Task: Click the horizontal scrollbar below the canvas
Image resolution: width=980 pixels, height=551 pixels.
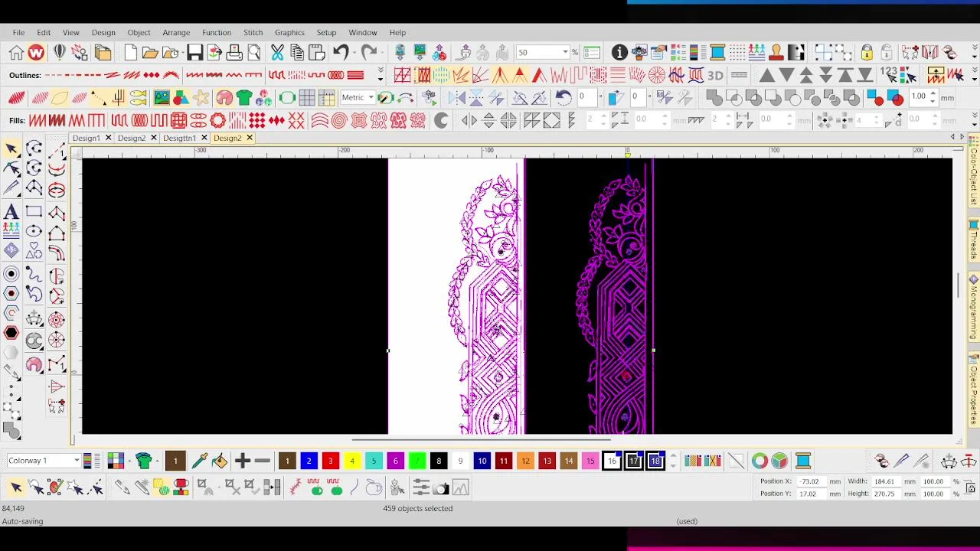Action: click(482, 440)
